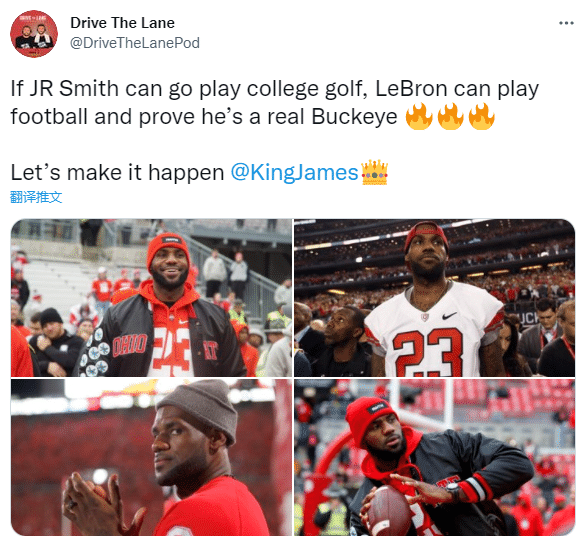Follow the @KingJames mention link
This screenshot has width=576, height=536.
tap(294, 172)
